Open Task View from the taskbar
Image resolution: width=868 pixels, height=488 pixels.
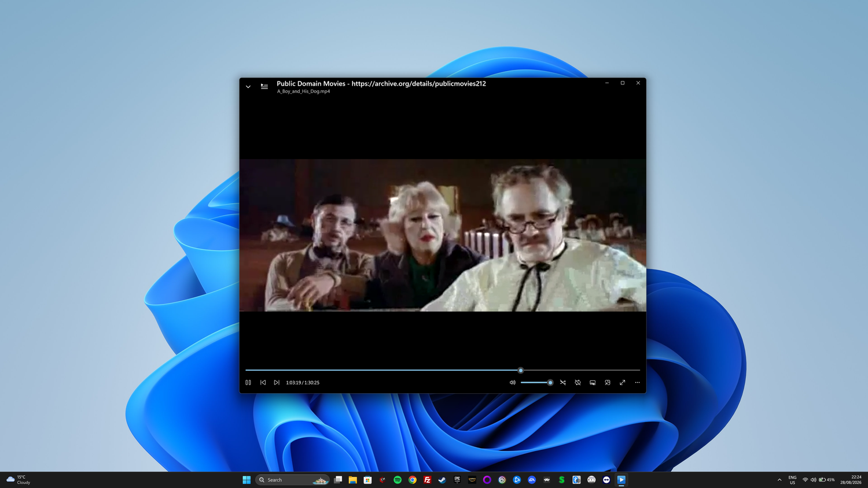tap(338, 480)
